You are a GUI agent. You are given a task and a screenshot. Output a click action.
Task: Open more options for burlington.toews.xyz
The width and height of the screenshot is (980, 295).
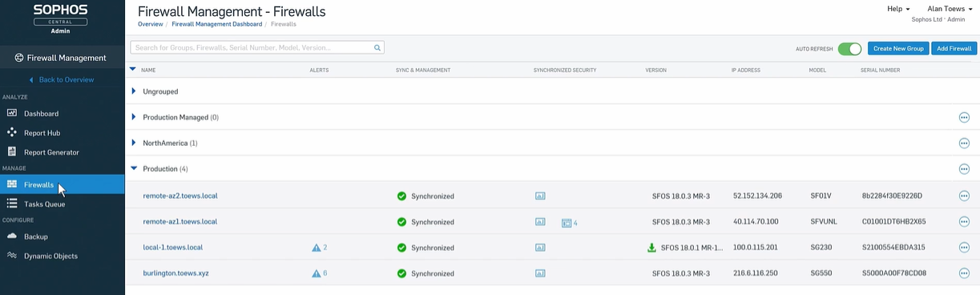964,273
